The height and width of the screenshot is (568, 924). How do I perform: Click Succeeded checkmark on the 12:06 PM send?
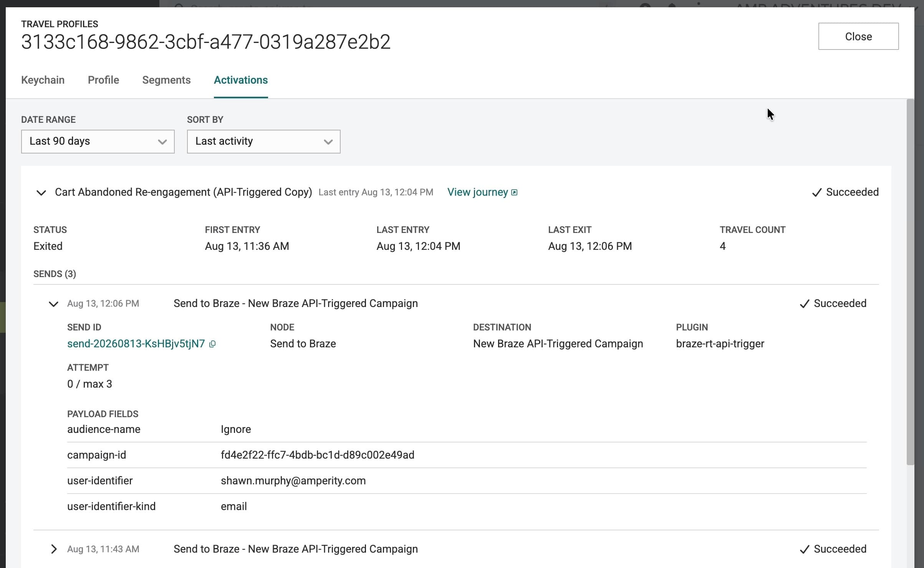[x=833, y=303]
